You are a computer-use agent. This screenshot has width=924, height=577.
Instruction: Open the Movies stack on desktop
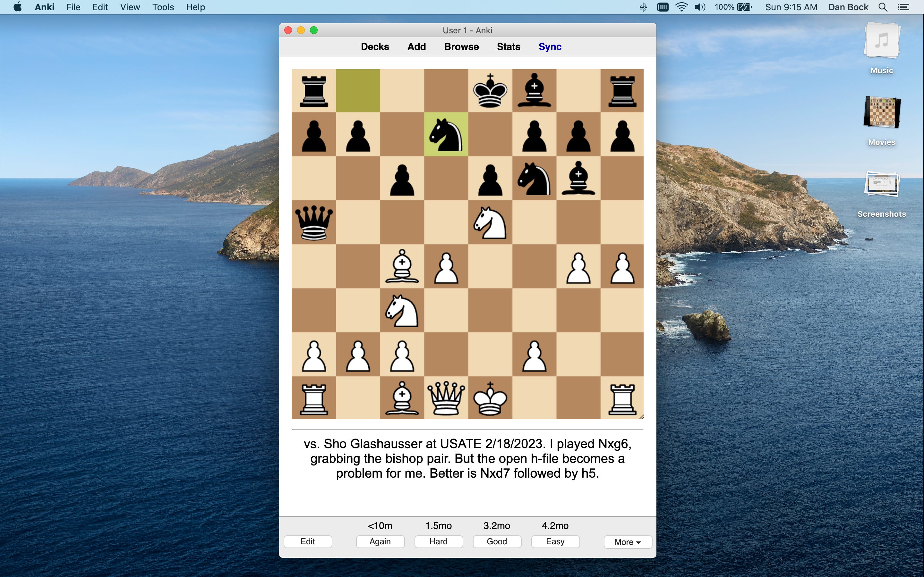point(882,114)
